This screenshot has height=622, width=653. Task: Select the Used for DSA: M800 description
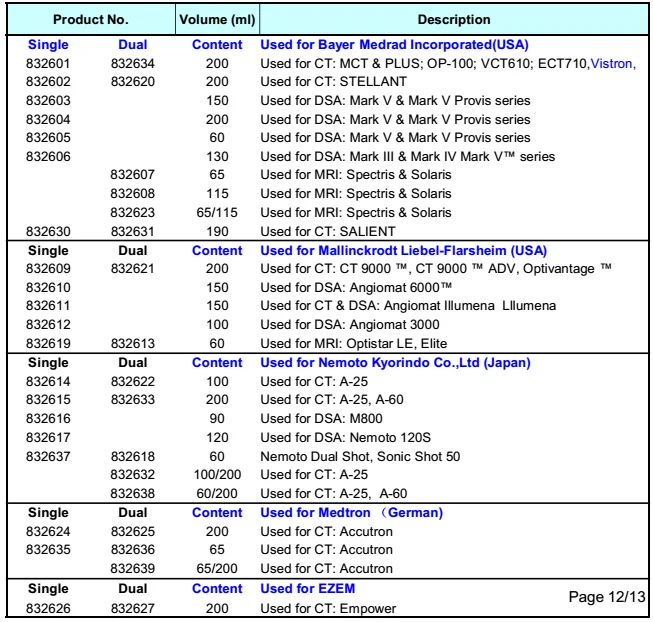pyautogui.click(x=322, y=419)
